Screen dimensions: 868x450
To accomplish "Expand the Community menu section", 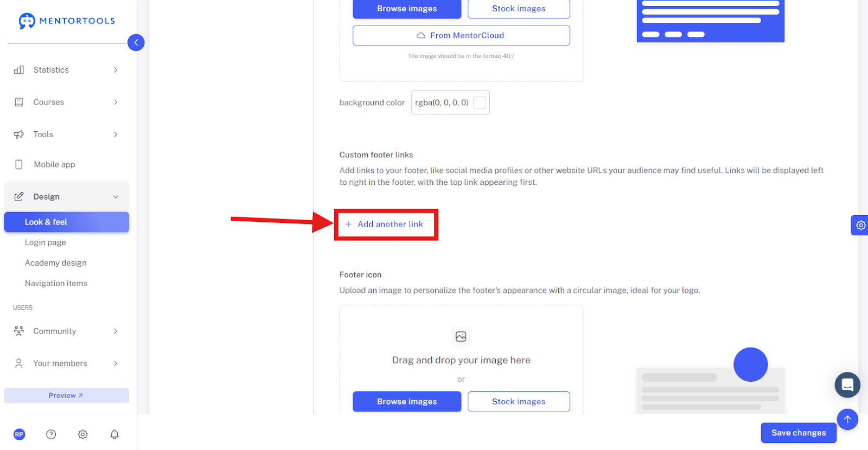I will click(x=66, y=331).
